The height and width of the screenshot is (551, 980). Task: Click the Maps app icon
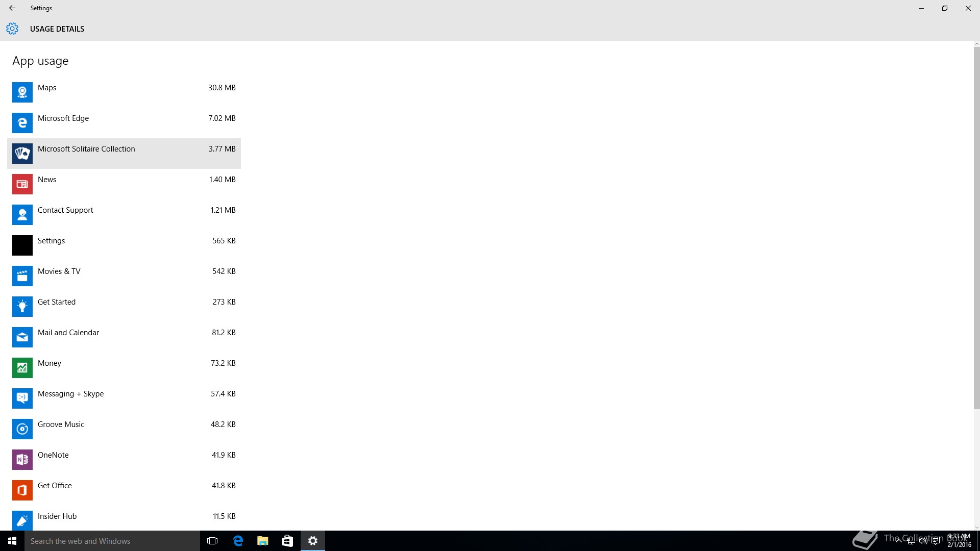(22, 92)
